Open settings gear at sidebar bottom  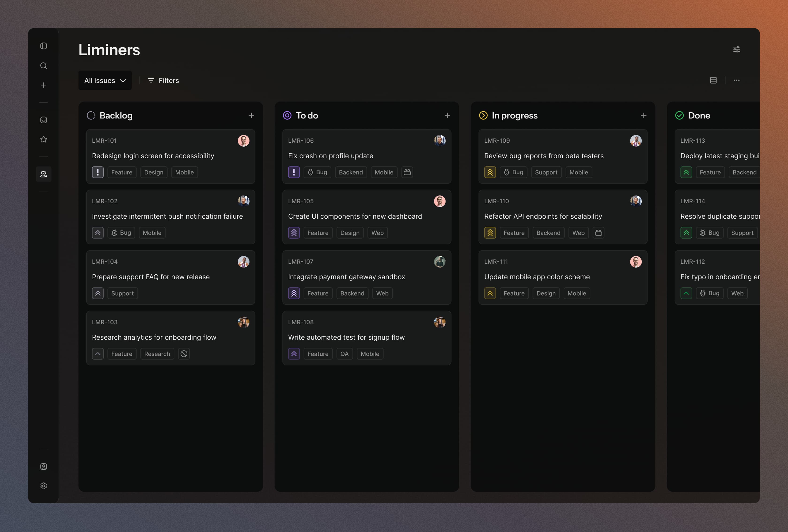(43, 486)
